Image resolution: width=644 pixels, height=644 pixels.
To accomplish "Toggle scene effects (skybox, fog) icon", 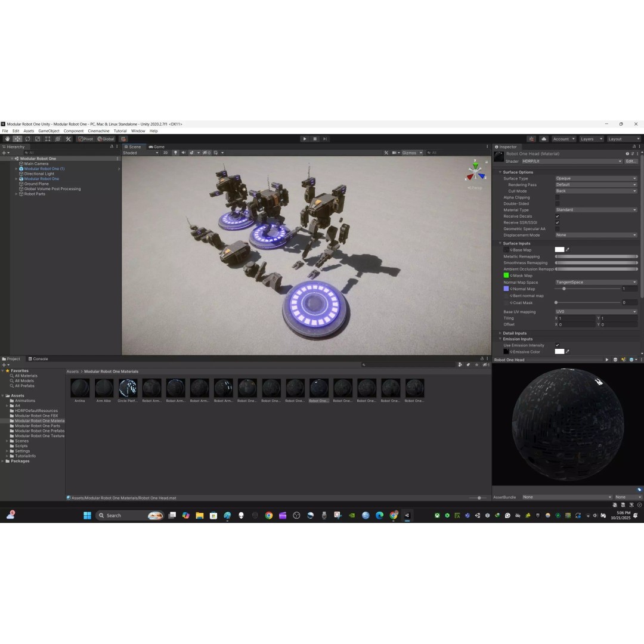I will (x=192, y=153).
